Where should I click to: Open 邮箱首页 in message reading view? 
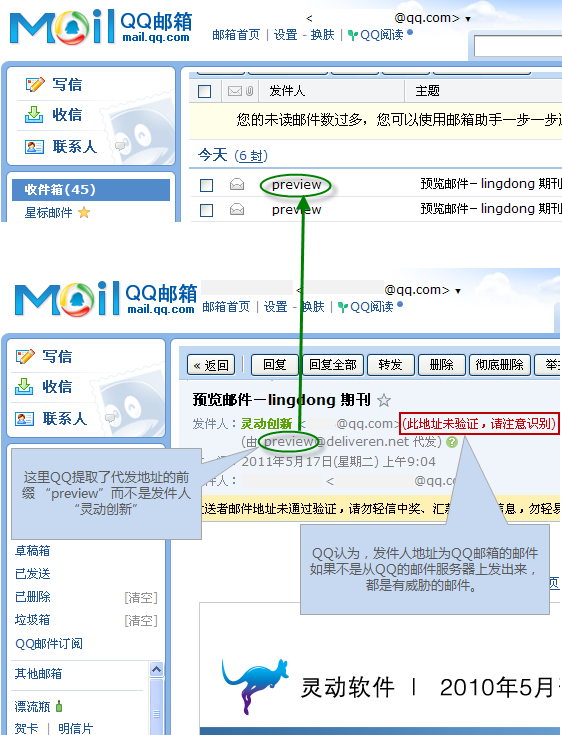coord(226,307)
